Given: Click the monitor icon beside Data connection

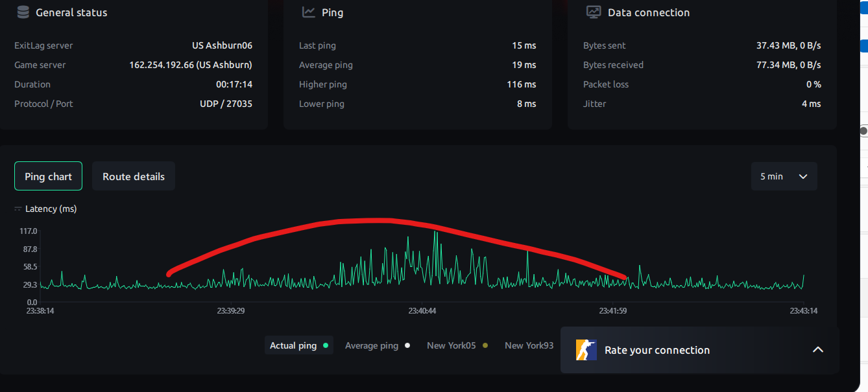Looking at the screenshot, I should (x=593, y=12).
